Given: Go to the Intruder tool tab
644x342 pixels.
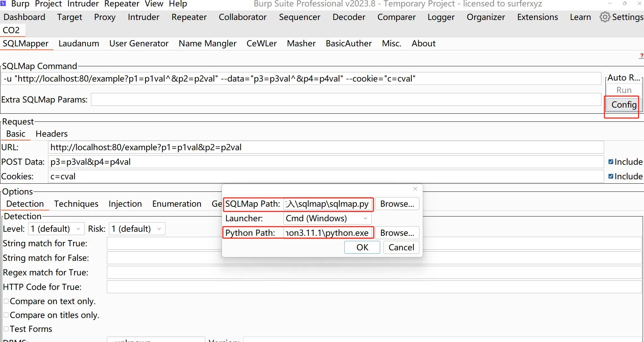Looking at the screenshot, I should point(143,17).
